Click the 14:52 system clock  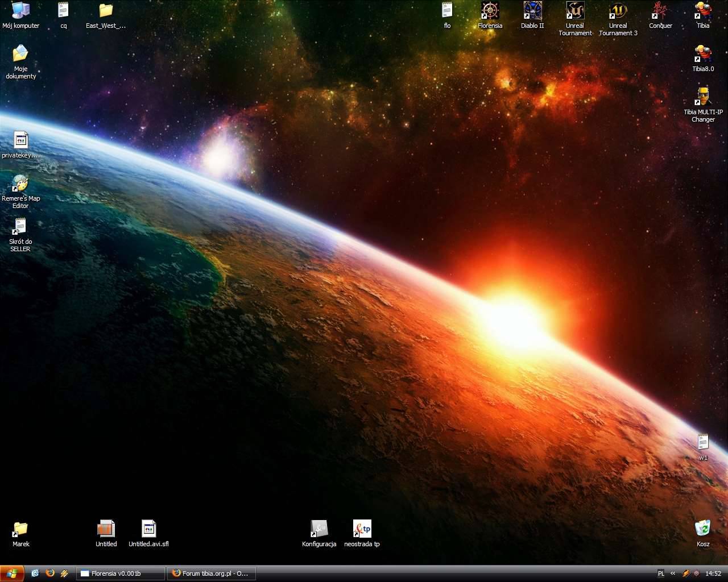[x=713, y=573]
